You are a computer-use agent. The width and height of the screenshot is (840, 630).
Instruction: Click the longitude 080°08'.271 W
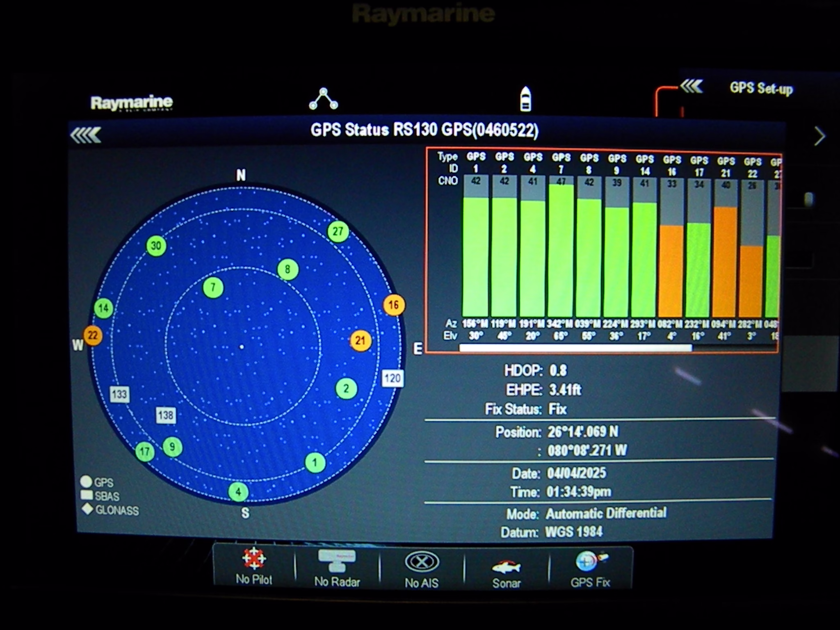(587, 451)
